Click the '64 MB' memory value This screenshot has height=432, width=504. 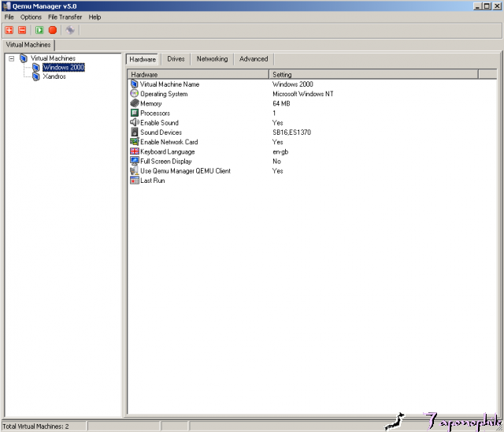click(281, 103)
